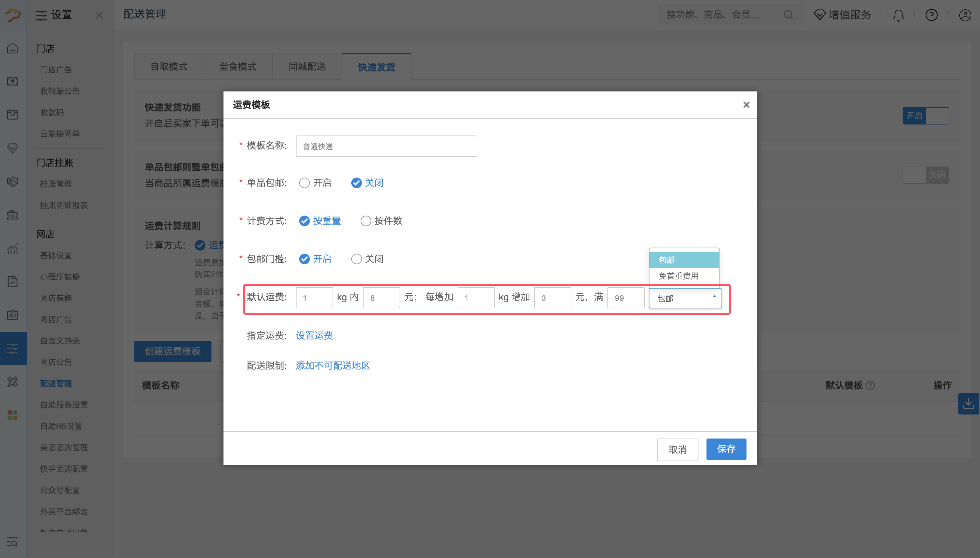
Task: Click the 设置运费 link
Action: tap(314, 336)
